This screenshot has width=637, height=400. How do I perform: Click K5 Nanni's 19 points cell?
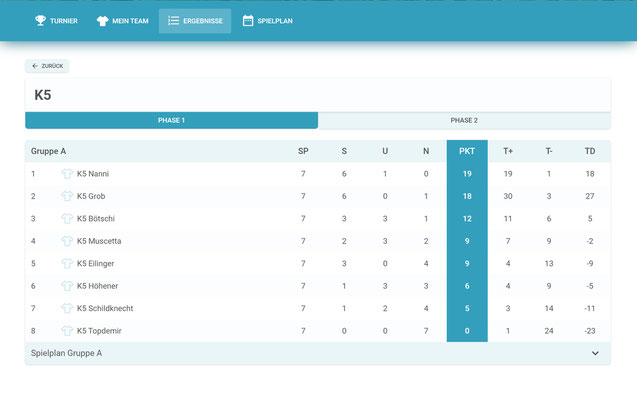pyautogui.click(x=467, y=174)
